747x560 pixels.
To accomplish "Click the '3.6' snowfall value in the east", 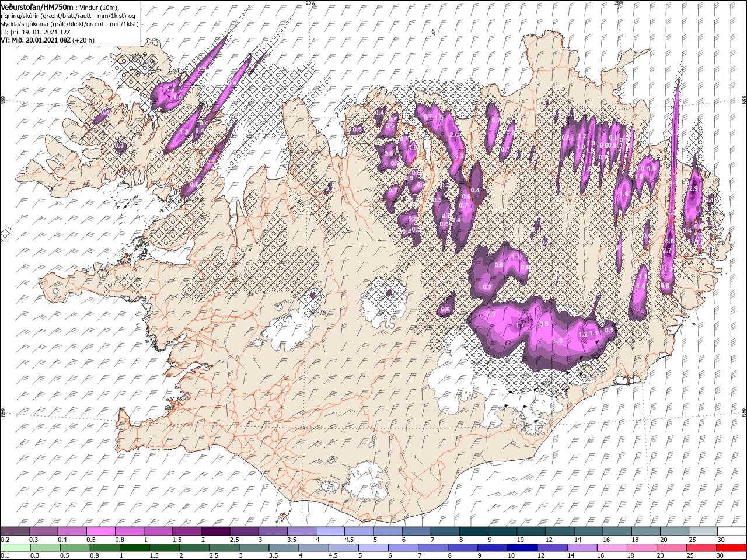I will pos(669,241).
